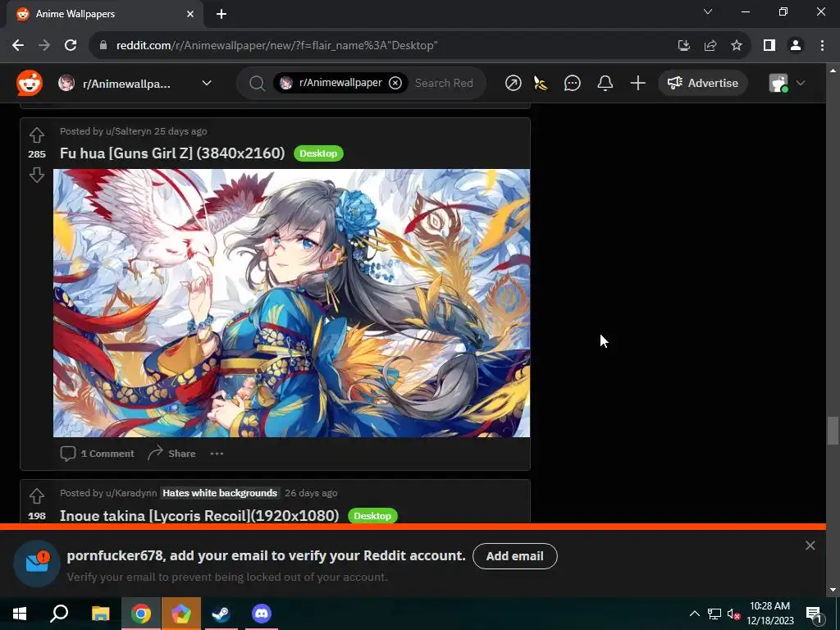Viewport: 840px width, 630px height.
Task: Open the Popular arrow icon in the header
Action: (513, 83)
